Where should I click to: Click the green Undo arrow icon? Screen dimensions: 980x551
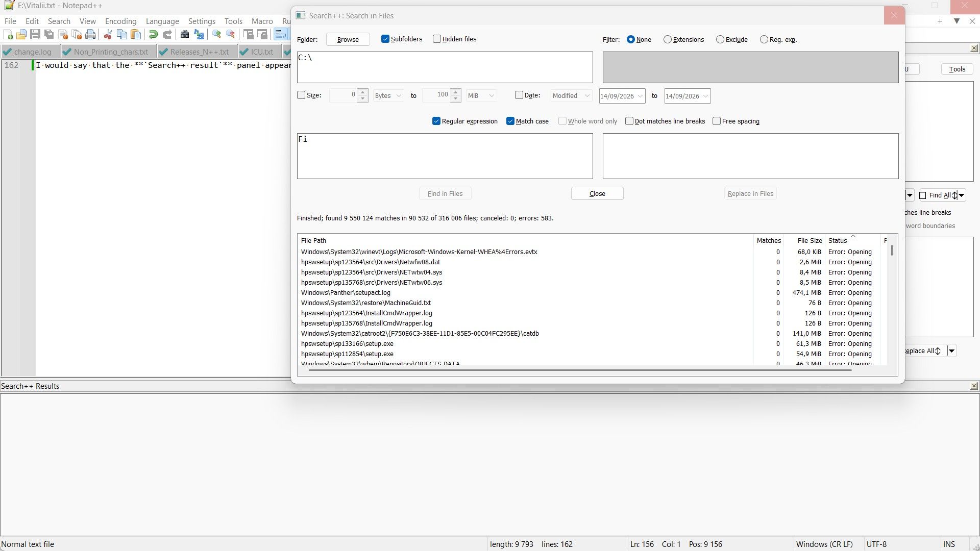[153, 35]
